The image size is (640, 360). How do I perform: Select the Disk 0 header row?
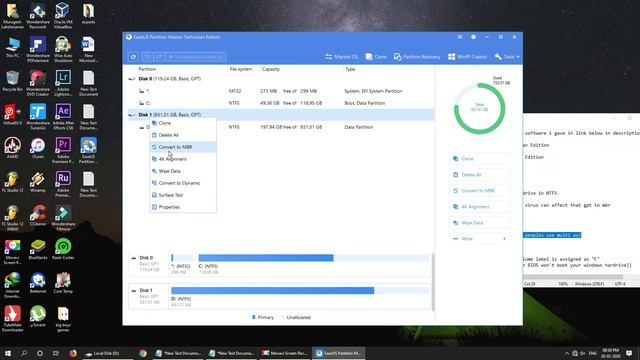click(281, 79)
